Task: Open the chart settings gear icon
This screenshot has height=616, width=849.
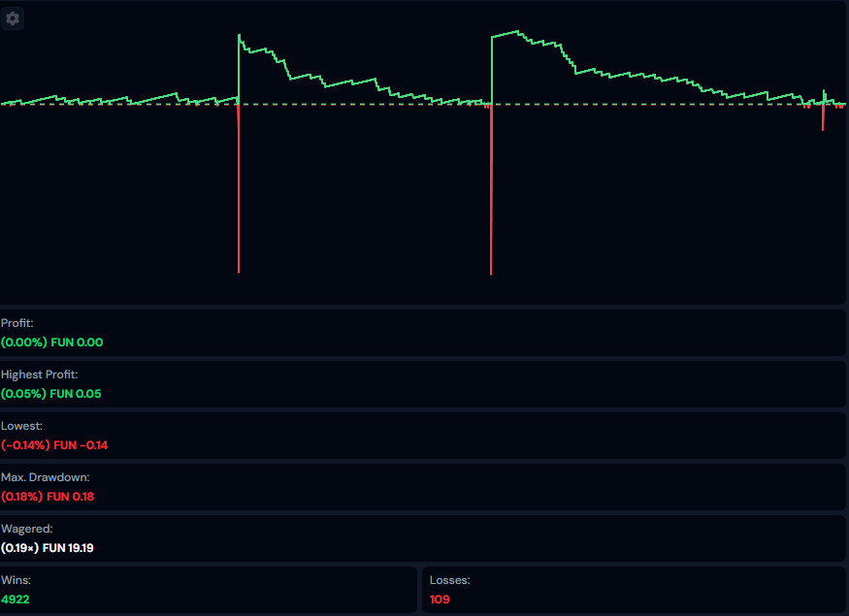Action: click(13, 18)
